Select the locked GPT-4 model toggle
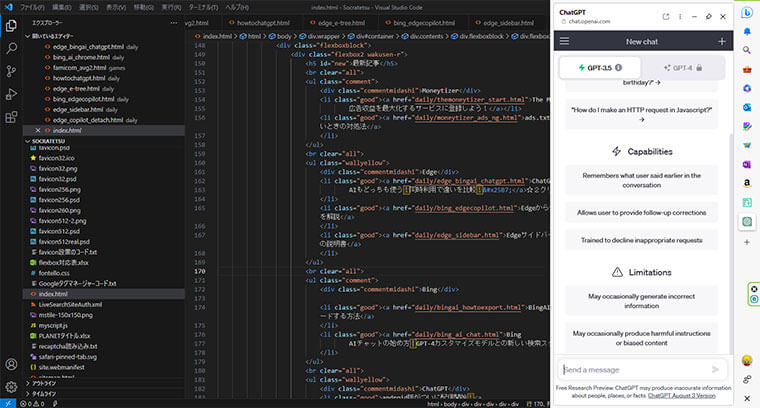 [x=683, y=68]
